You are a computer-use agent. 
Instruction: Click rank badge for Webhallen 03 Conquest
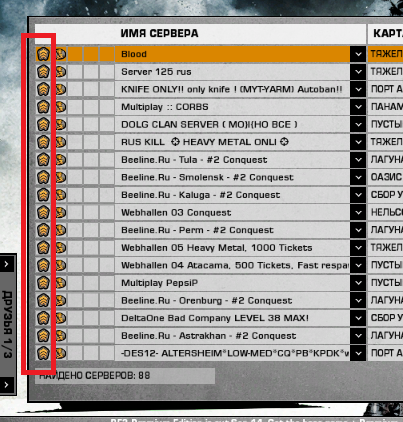(x=43, y=212)
